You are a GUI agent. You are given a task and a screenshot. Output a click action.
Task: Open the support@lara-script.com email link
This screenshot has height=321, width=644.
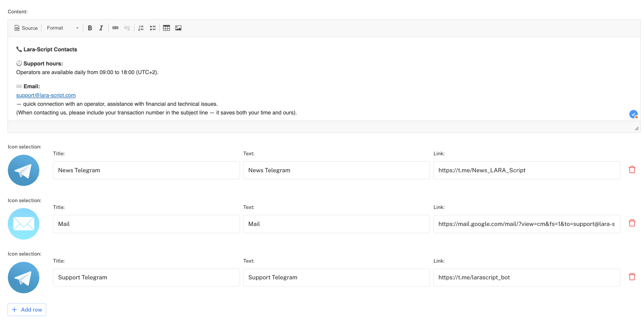(46, 95)
